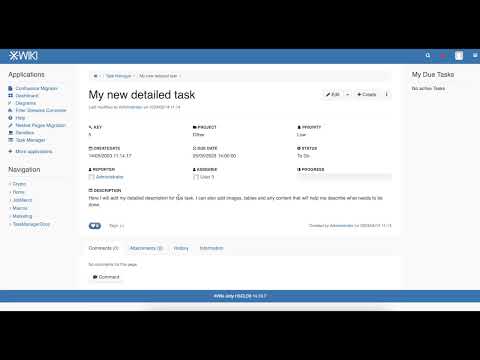
Task: Open the search icon in header
Action: click(x=428, y=56)
